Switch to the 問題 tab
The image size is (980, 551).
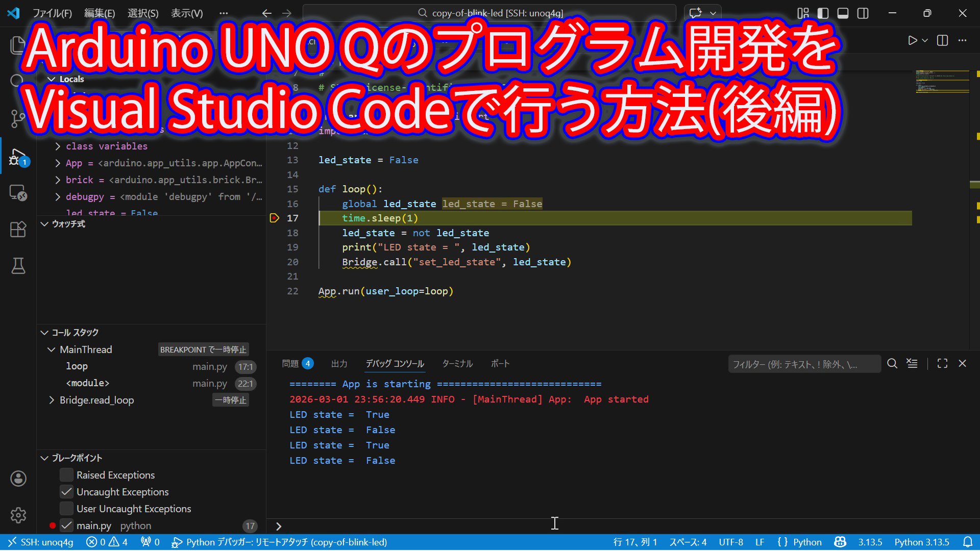coord(298,364)
